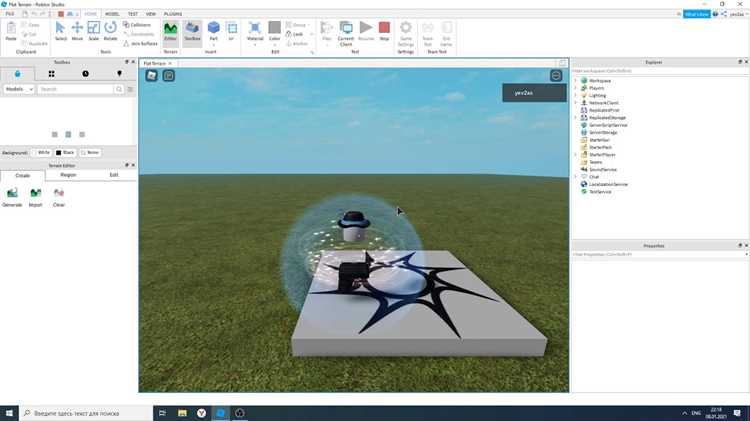Switch to the Plugins ribbon tab
This screenshot has width=750, height=421.
[x=173, y=14]
